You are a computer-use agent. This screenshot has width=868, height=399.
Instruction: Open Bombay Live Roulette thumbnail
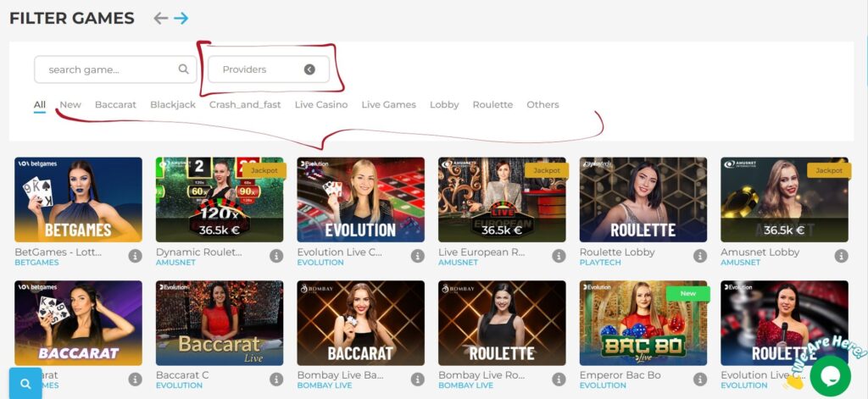pos(502,324)
